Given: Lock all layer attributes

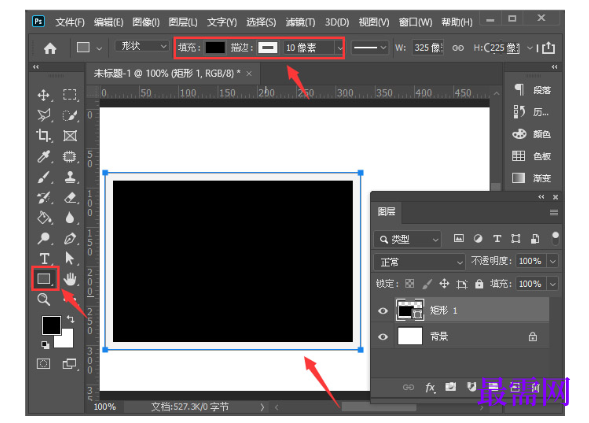Looking at the screenshot, I should (x=479, y=284).
